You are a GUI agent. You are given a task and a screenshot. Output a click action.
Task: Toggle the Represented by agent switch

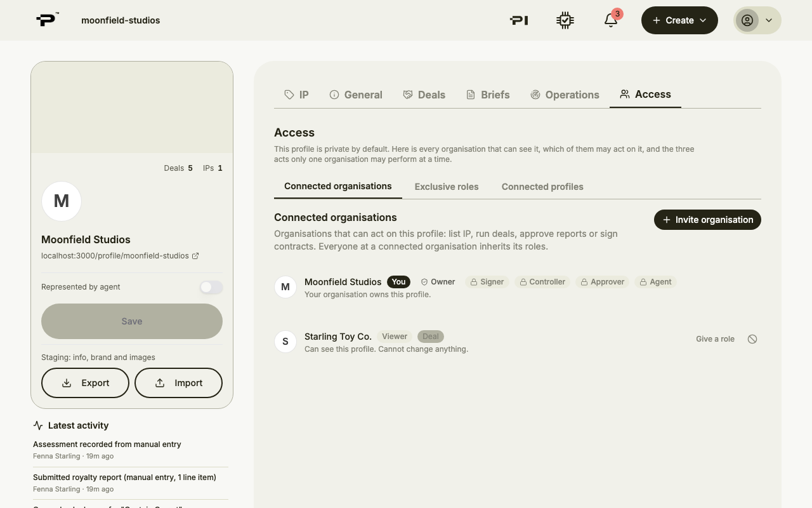click(211, 287)
